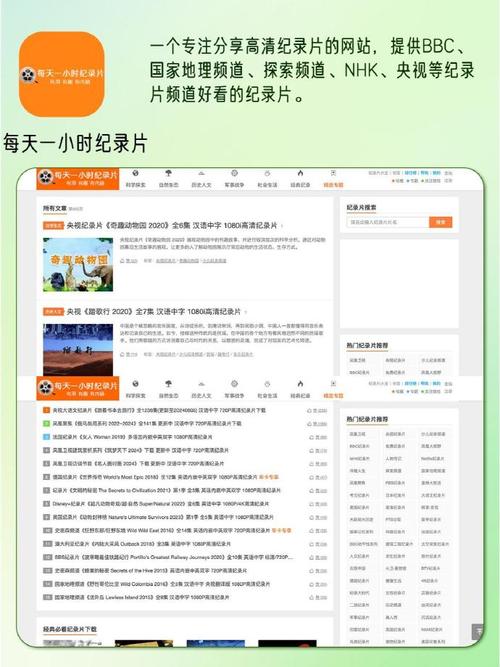
Task: Click the 所有文章 section heading
Action: point(55,208)
